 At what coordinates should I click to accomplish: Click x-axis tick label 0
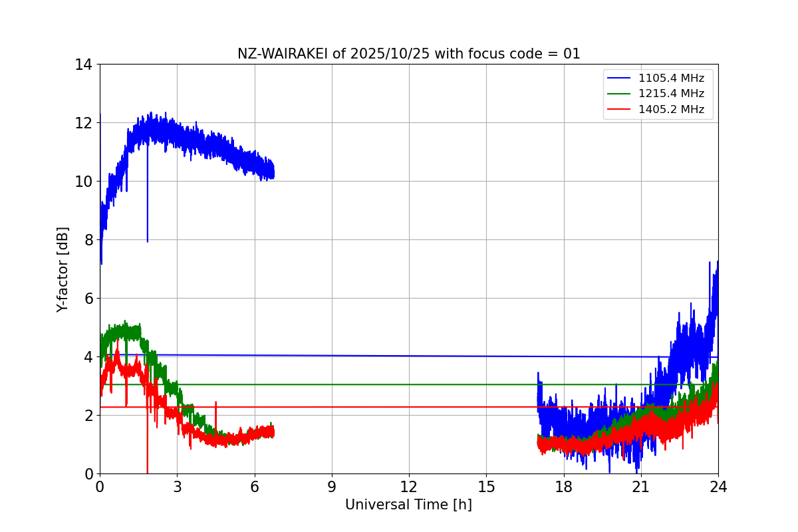[x=100, y=486]
